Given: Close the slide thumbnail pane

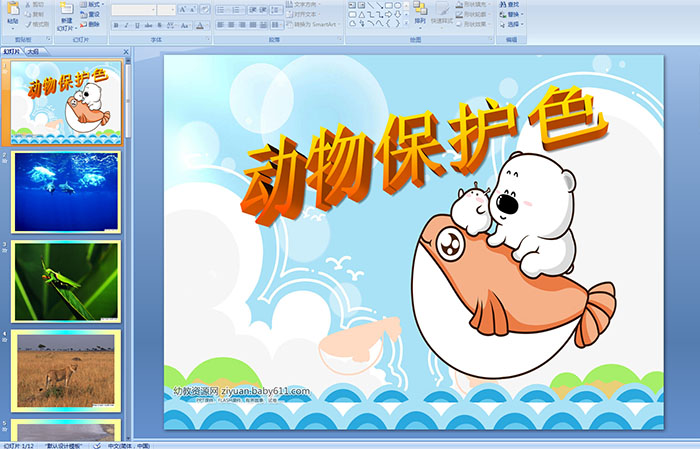Looking at the screenshot, I should point(127,51).
